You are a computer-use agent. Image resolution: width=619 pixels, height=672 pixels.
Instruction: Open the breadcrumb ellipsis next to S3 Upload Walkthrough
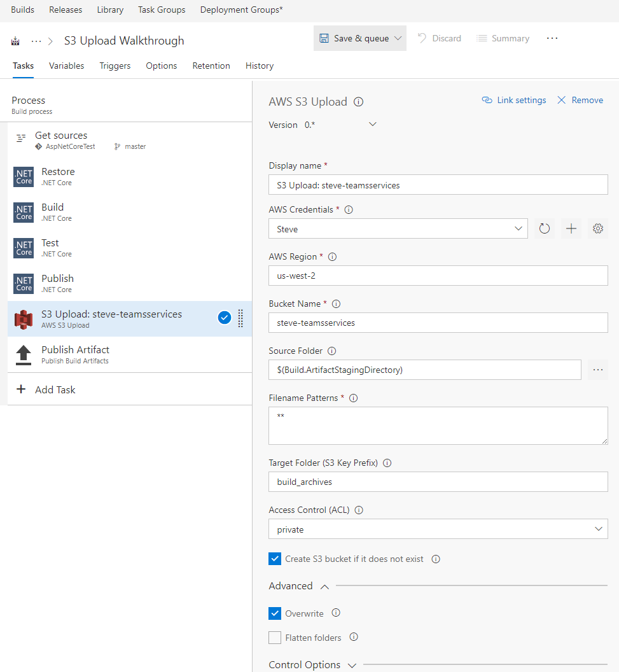pyautogui.click(x=36, y=41)
